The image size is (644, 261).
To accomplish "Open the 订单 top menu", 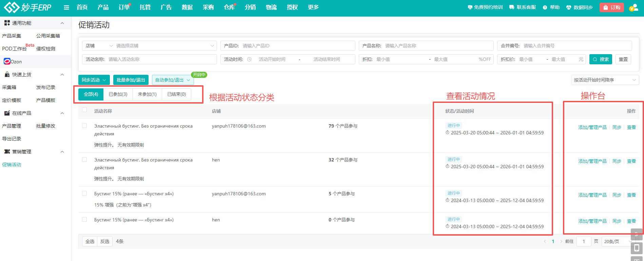I will click(124, 7).
